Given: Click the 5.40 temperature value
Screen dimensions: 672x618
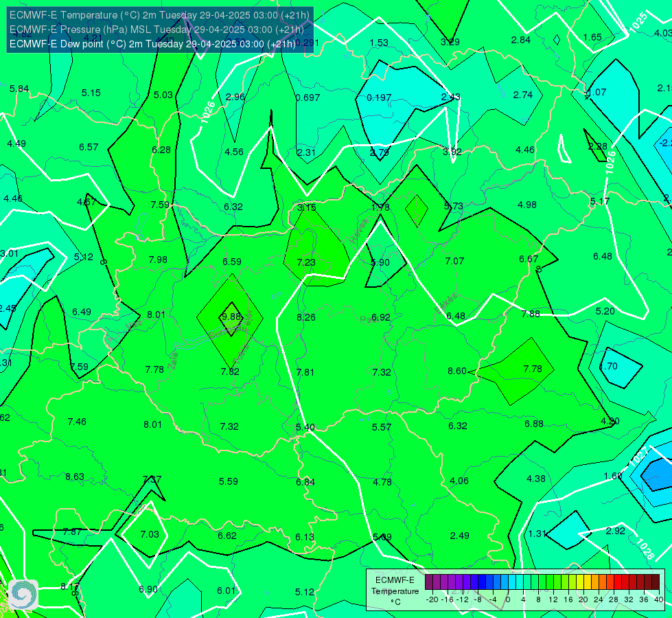Looking at the screenshot, I should (x=305, y=428).
